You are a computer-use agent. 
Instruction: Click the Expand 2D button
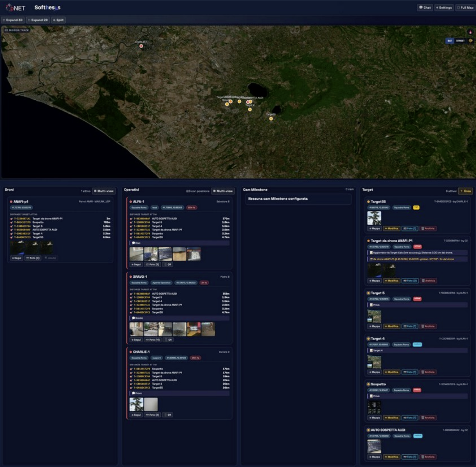point(38,20)
